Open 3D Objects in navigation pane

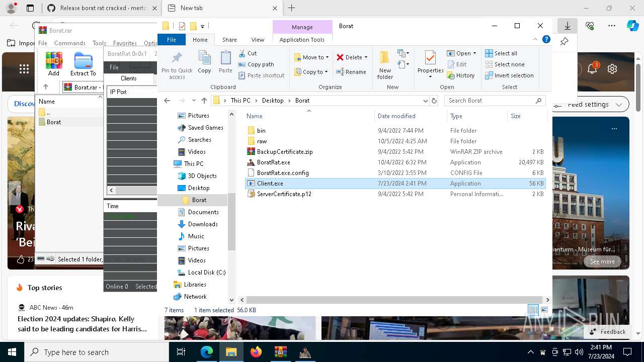point(202,176)
